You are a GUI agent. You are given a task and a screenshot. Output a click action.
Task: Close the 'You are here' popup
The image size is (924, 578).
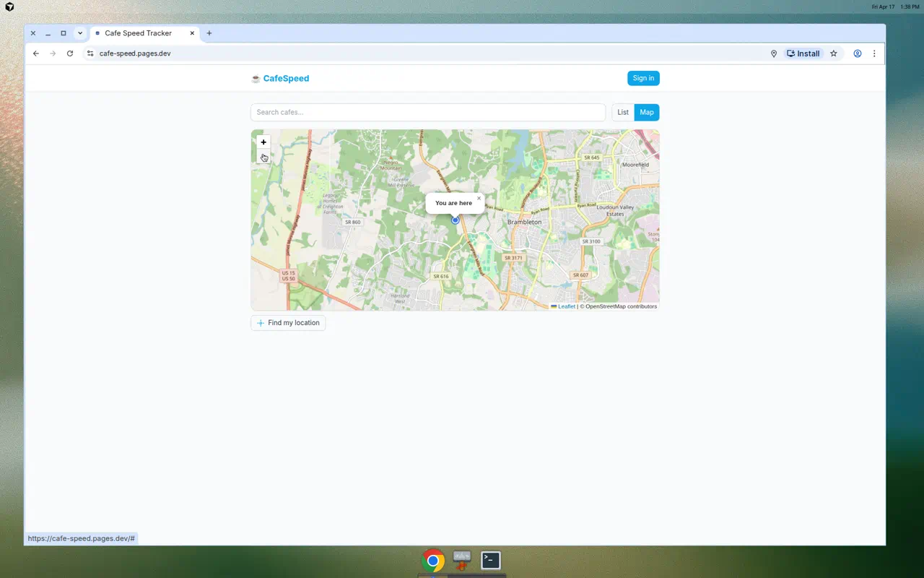479,198
